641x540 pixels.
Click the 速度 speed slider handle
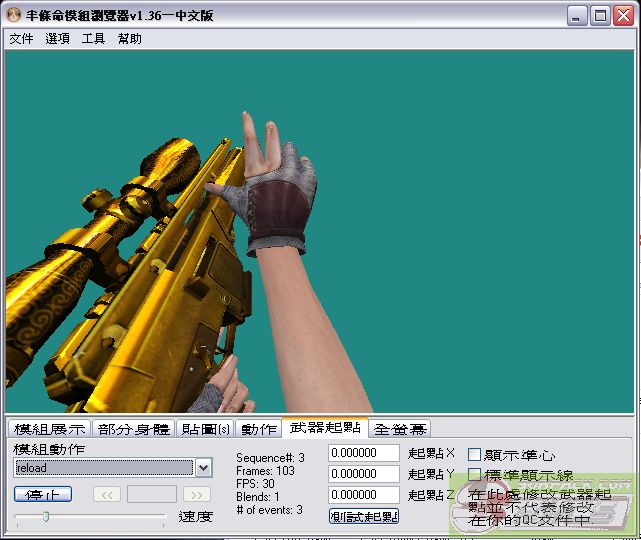tap(45, 517)
